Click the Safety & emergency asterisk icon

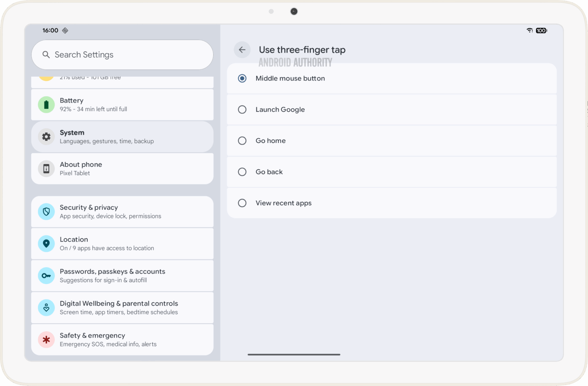point(46,340)
